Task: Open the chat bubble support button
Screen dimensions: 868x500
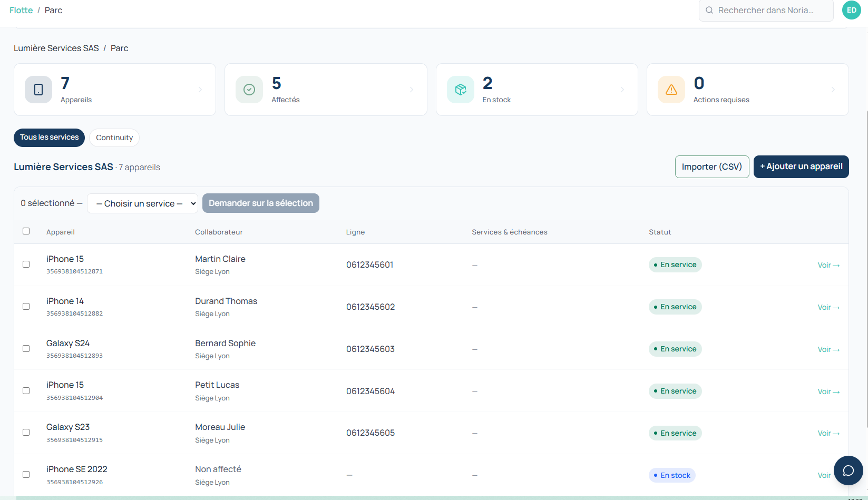Action: click(x=848, y=470)
